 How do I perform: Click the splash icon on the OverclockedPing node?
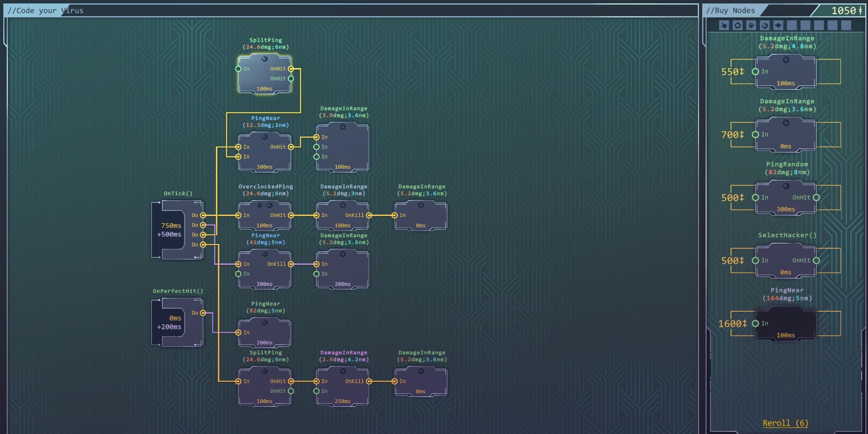260,205
